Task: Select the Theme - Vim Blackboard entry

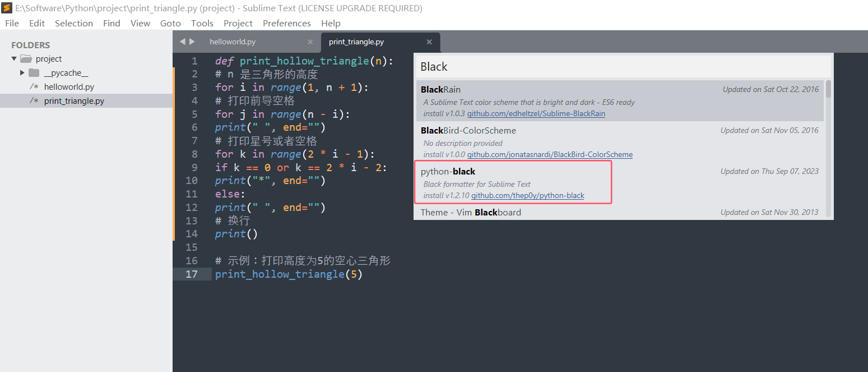Action: coord(620,212)
